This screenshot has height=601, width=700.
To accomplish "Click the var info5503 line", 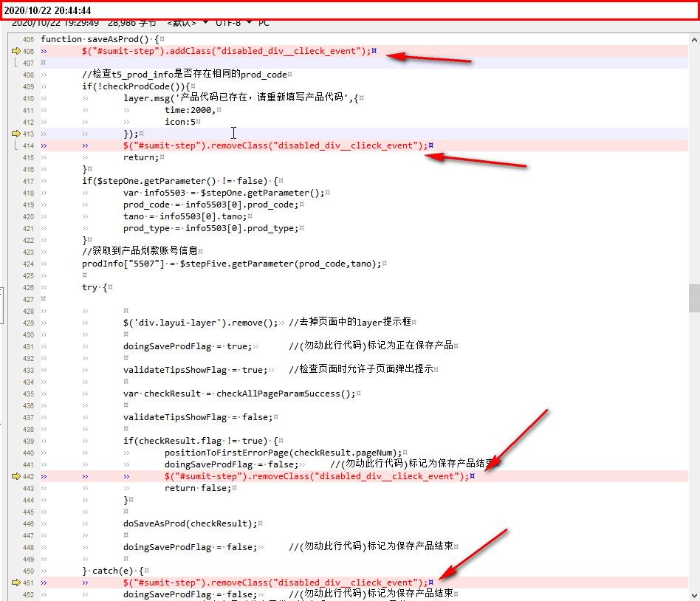I will coord(227,193).
